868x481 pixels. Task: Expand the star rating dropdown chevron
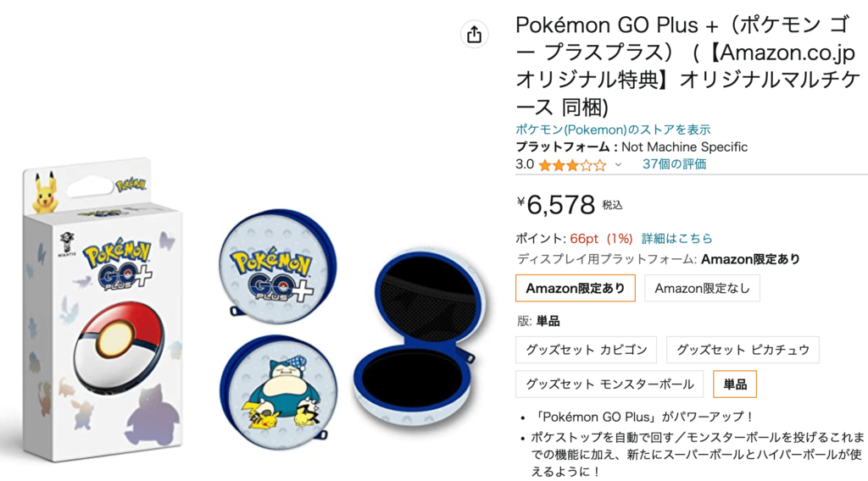point(618,165)
